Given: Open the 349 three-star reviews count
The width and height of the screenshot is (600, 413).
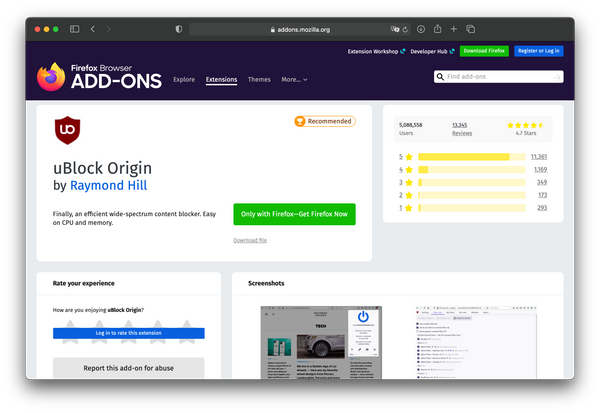Looking at the screenshot, I should 542,183.
